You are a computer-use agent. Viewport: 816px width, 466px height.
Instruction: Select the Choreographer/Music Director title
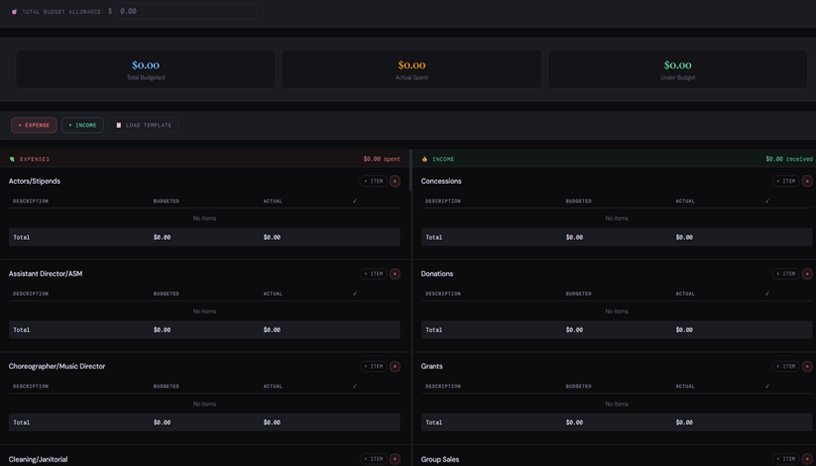coord(57,367)
